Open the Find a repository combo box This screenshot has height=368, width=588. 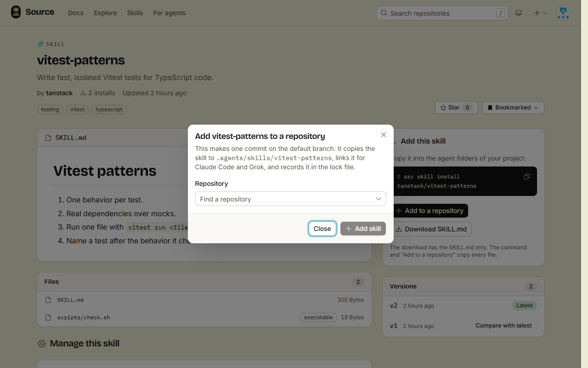(290, 199)
